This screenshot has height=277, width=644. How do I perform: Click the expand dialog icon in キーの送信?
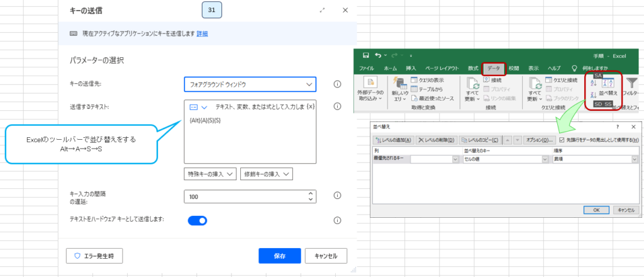[x=323, y=11]
